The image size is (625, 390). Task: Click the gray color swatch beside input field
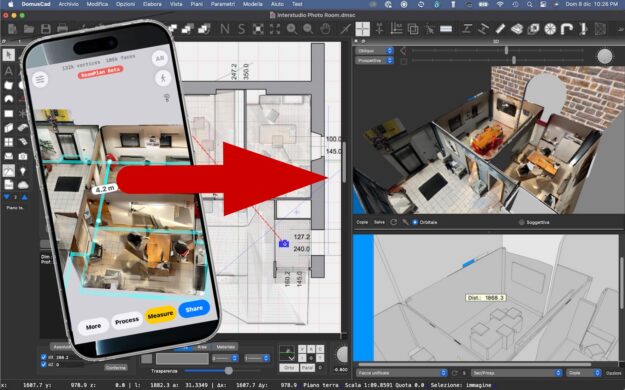[147, 359]
